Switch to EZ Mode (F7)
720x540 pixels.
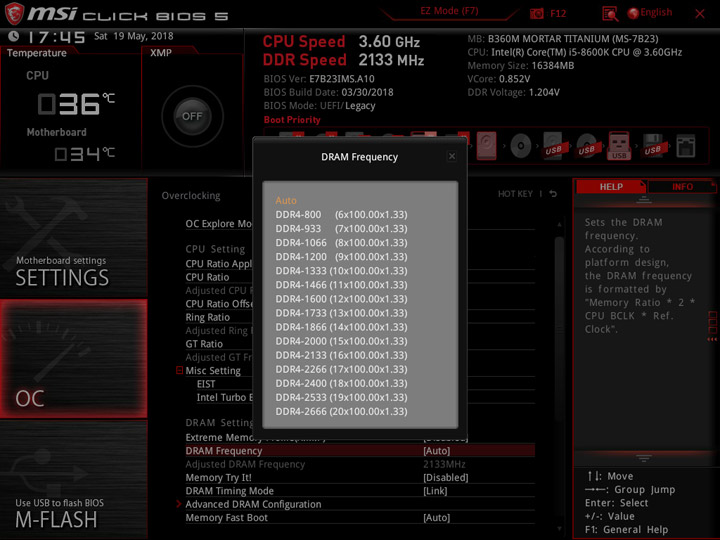449,11
